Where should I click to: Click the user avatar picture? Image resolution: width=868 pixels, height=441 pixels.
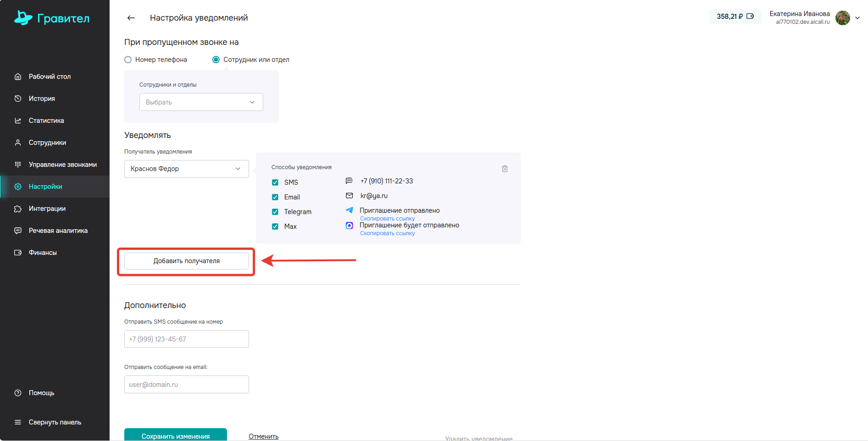842,18
